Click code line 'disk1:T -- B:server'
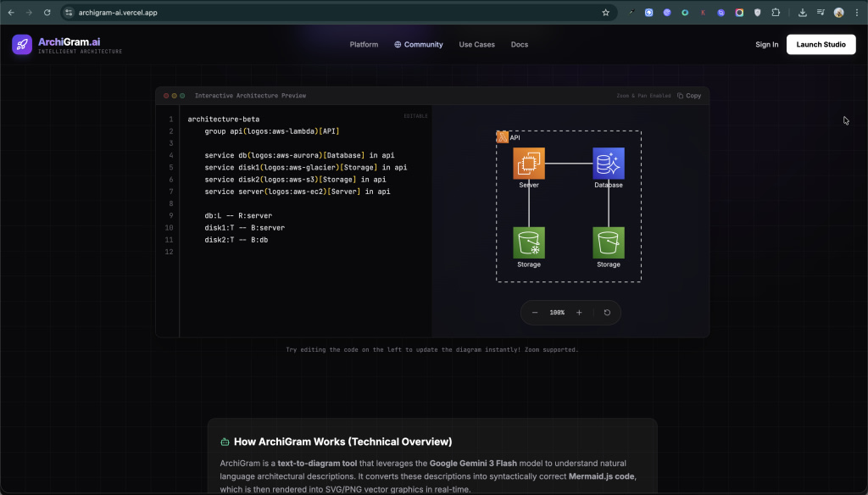 (245, 227)
